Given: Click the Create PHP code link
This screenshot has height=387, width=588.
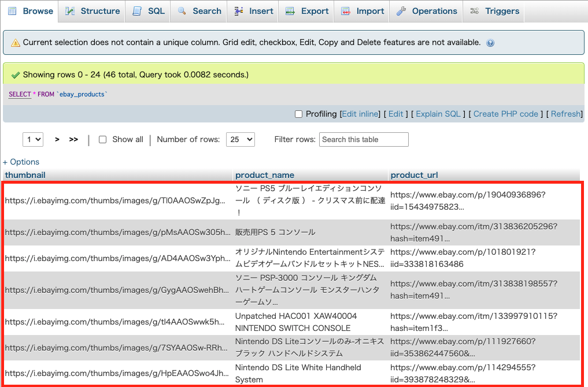Looking at the screenshot, I should (x=505, y=114).
